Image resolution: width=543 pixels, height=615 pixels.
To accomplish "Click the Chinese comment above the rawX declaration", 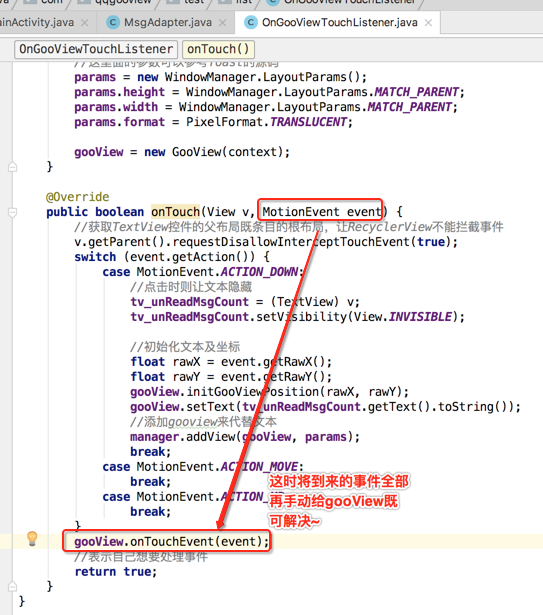I will [185, 347].
